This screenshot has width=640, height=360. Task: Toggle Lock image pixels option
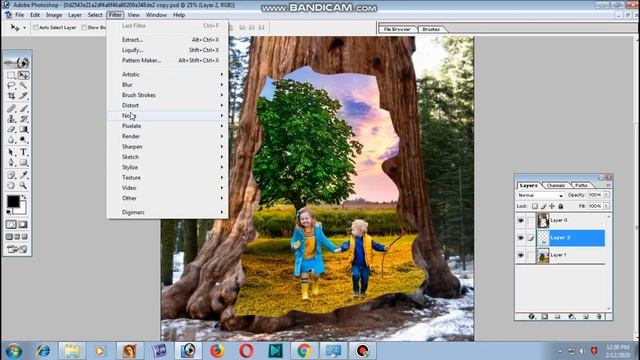pyautogui.click(x=543, y=206)
